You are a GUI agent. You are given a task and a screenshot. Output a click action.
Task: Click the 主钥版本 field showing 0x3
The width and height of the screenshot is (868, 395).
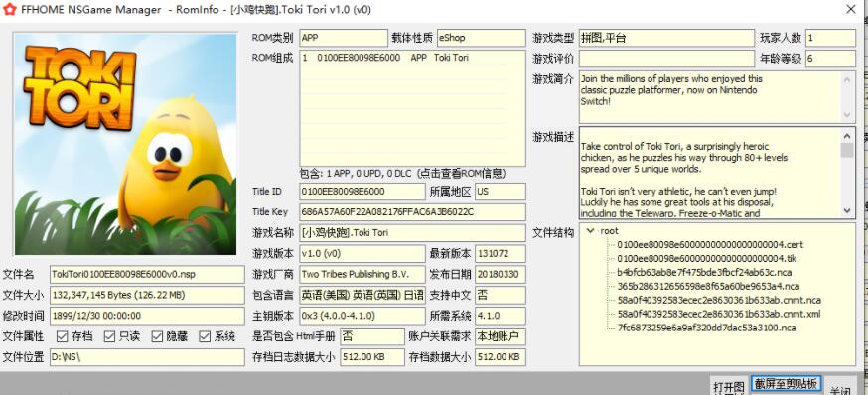point(362,316)
